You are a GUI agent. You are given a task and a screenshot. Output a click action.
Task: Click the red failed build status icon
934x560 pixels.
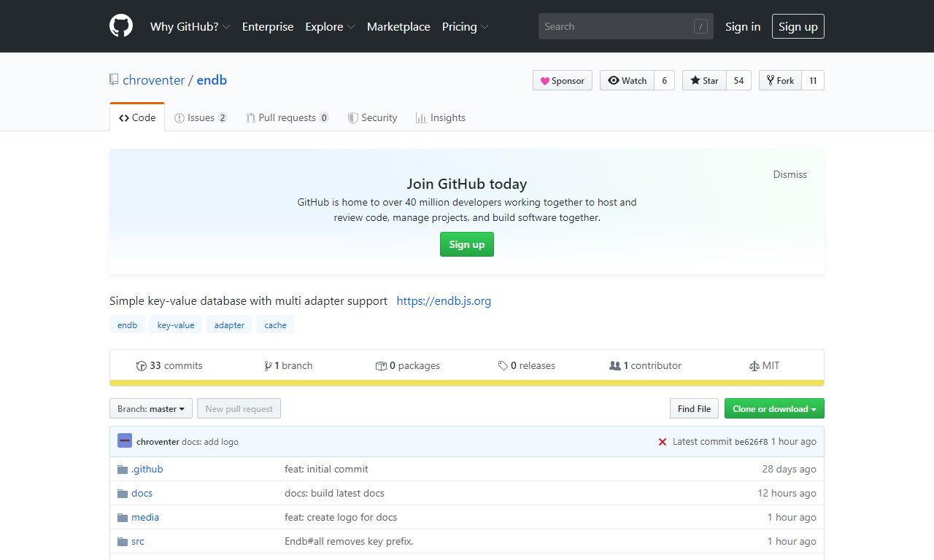[x=663, y=442]
